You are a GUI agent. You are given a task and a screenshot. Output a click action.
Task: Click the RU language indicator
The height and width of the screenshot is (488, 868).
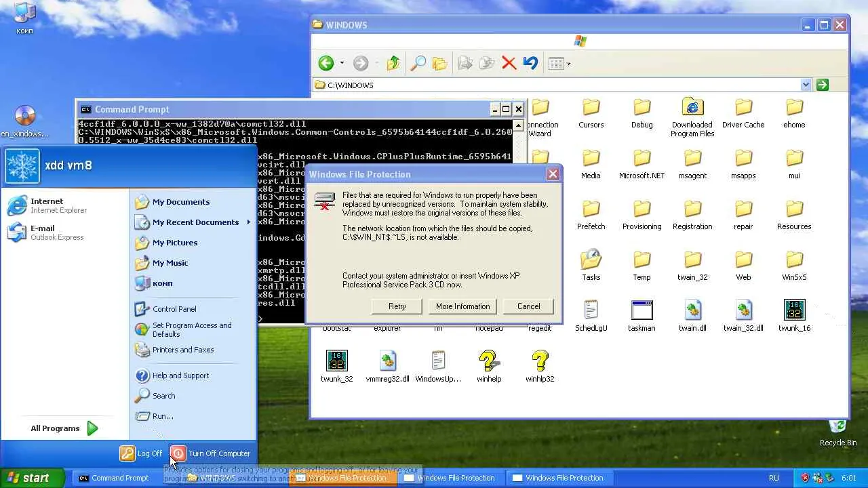click(774, 478)
